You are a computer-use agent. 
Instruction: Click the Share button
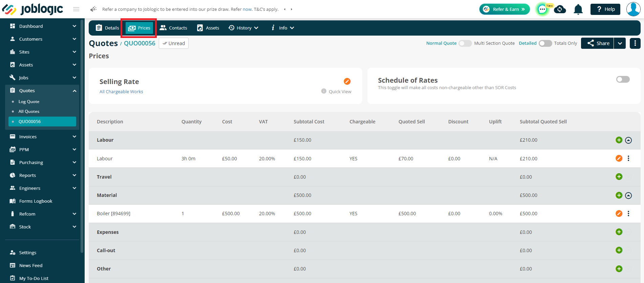point(598,43)
